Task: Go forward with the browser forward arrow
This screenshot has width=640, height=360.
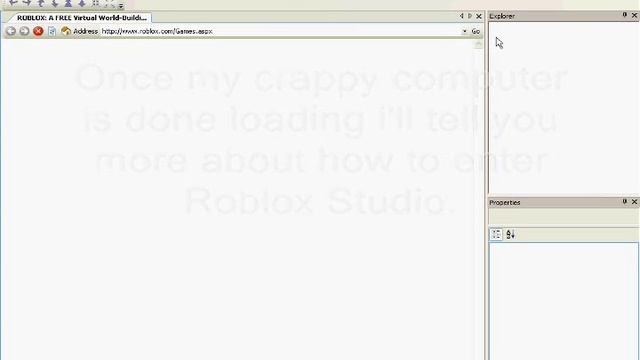Action: click(24, 31)
